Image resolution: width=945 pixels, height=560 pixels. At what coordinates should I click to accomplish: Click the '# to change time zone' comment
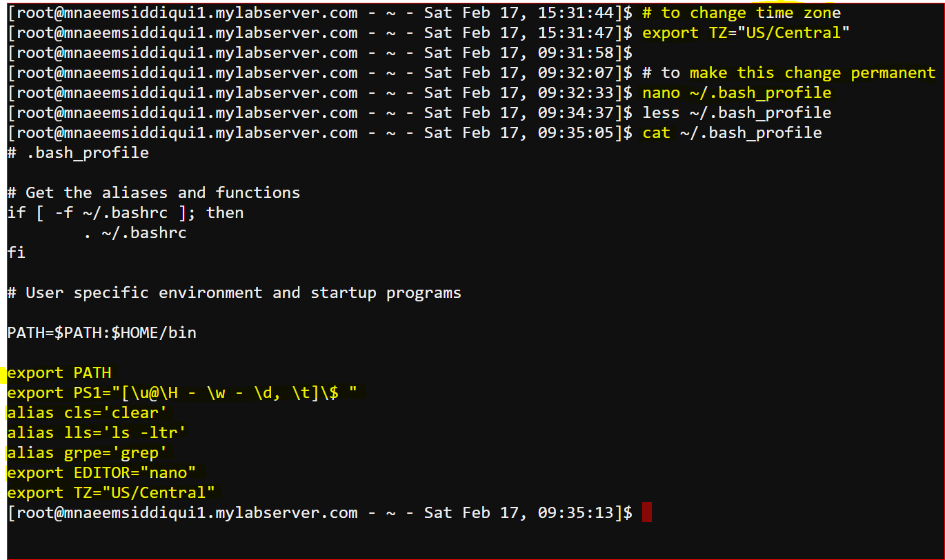(742, 12)
